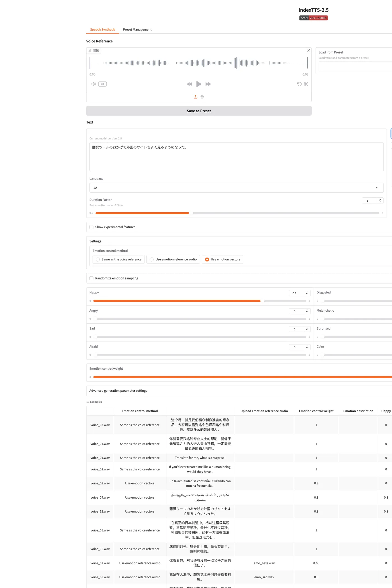Reset the Happy emotion value
This screenshot has height=588, width=392.
307,293
